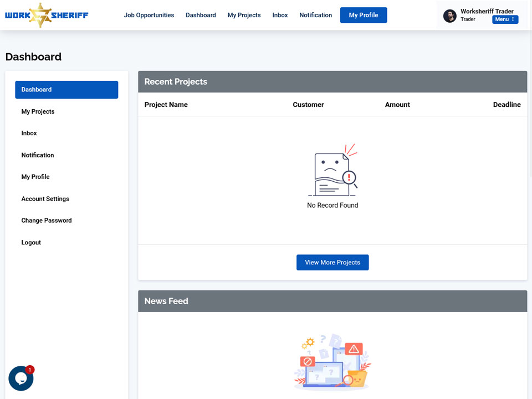Click the Deadline column header
Viewport: 532px width, 399px height.
[x=507, y=105]
